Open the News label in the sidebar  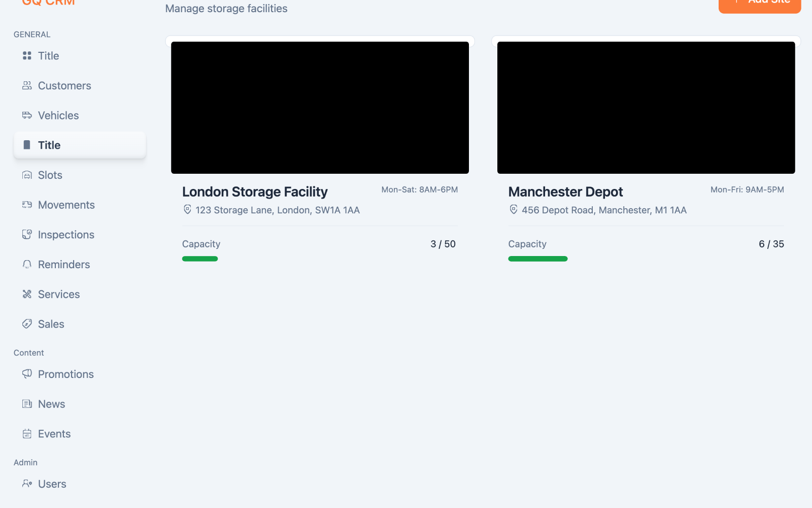52,404
